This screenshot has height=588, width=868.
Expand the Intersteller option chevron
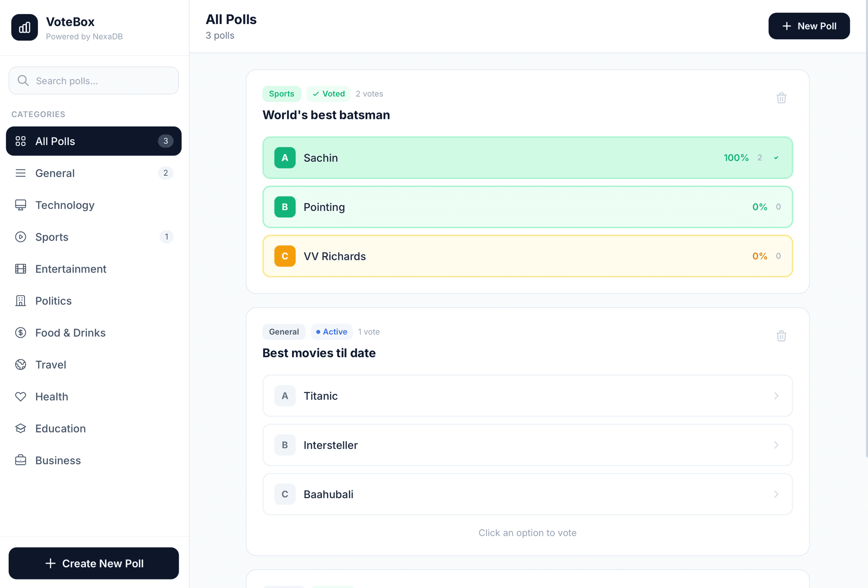[776, 445]
